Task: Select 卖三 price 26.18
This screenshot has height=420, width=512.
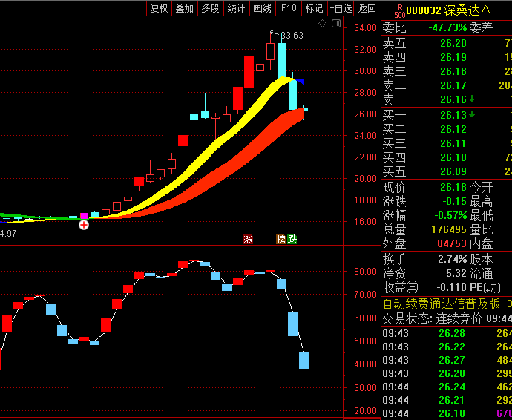Action: coord(453,71)
